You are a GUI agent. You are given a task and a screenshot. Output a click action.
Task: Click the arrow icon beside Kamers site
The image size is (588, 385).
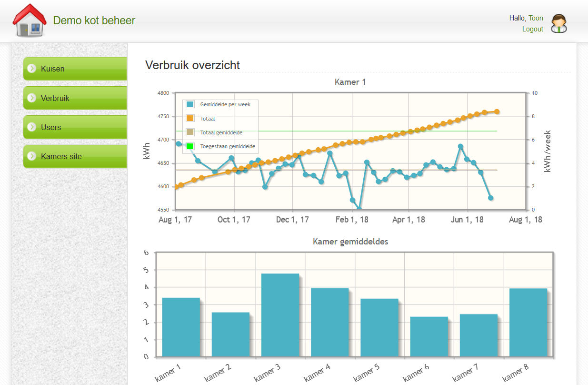click(32, 156)
